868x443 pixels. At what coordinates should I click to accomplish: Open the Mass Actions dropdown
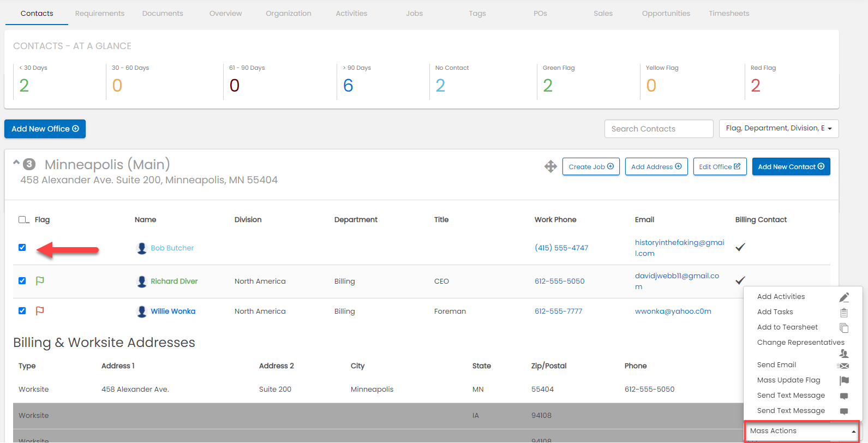pyautogui.click(x=802, y=431)
